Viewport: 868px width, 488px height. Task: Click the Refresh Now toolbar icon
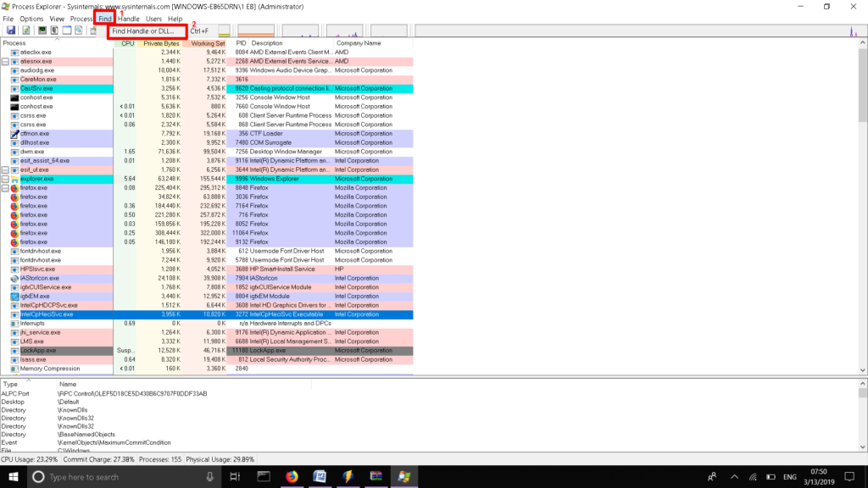pyautogui.click(x=26, y=30)
